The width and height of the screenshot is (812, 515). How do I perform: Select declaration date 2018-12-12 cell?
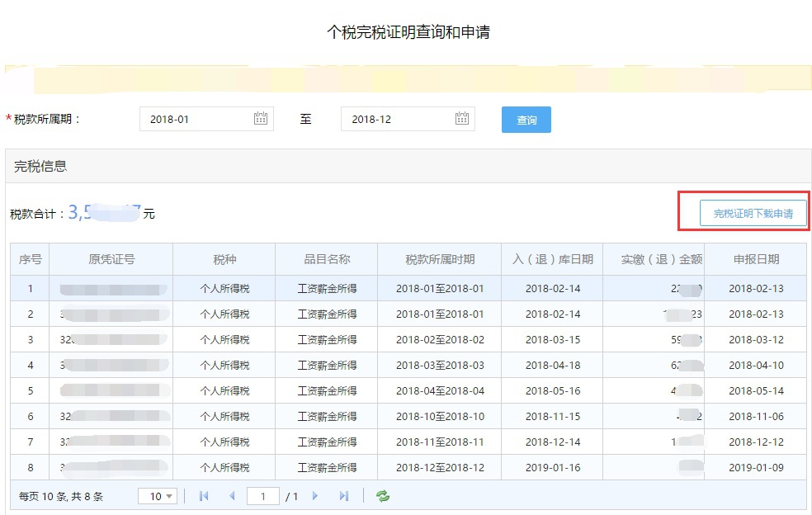click(756, 442)
